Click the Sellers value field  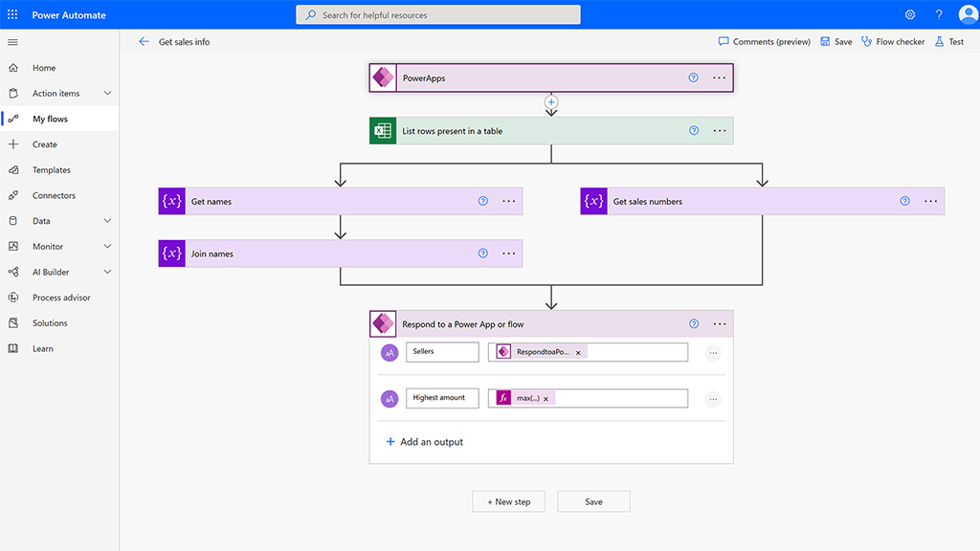[x=589, y=352]
